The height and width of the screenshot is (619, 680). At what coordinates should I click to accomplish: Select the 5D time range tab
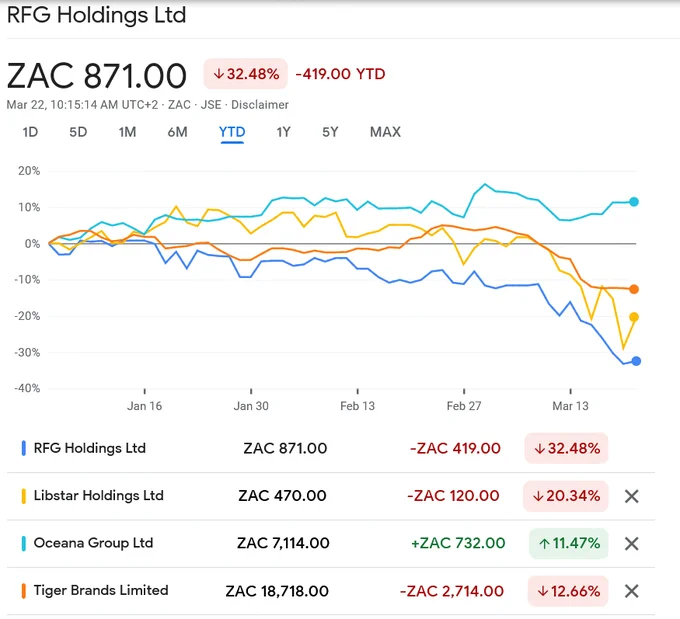pyautogui.click(x=78, y=132)
